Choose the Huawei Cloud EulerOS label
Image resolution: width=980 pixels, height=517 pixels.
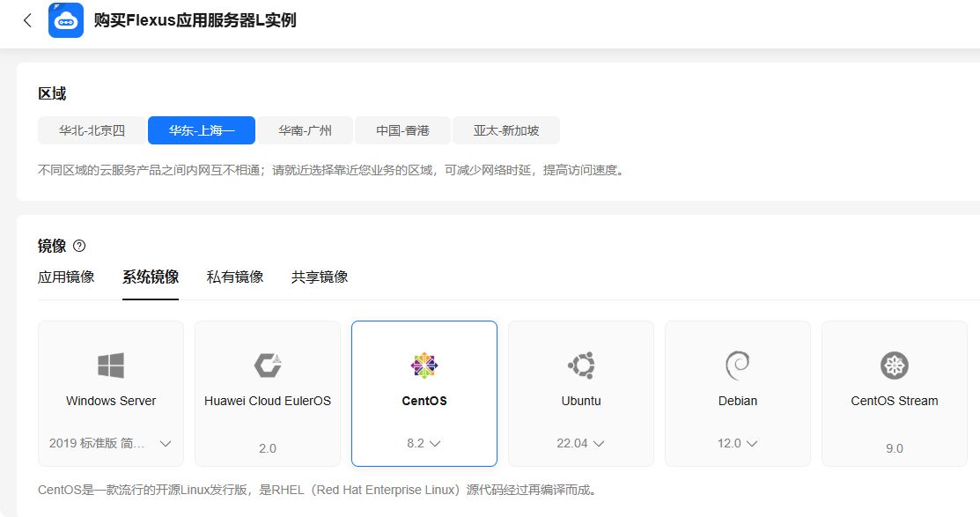[x=268, y=401]
